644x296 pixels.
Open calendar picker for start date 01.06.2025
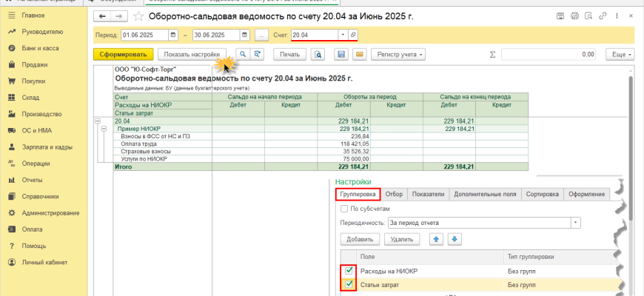tap(173, 35)
